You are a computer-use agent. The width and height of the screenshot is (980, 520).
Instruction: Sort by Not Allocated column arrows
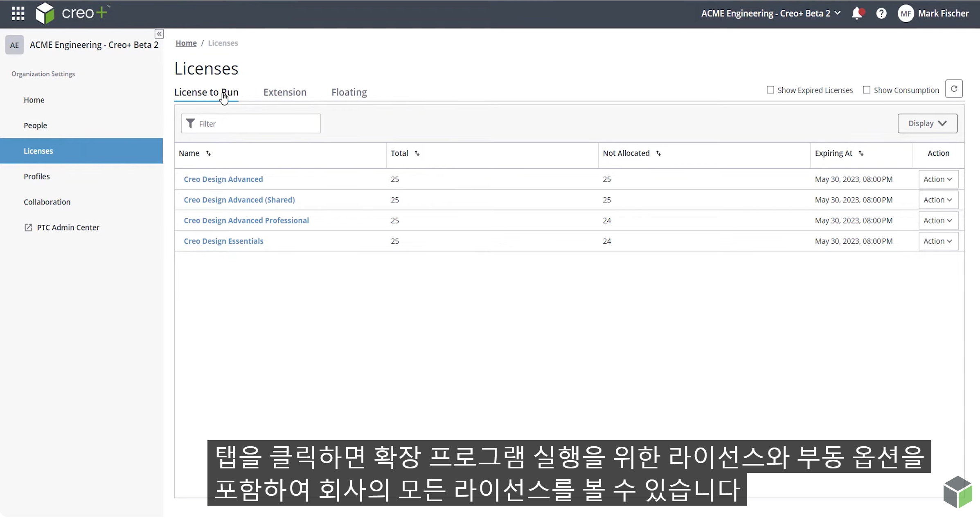(x=658, y=153)
